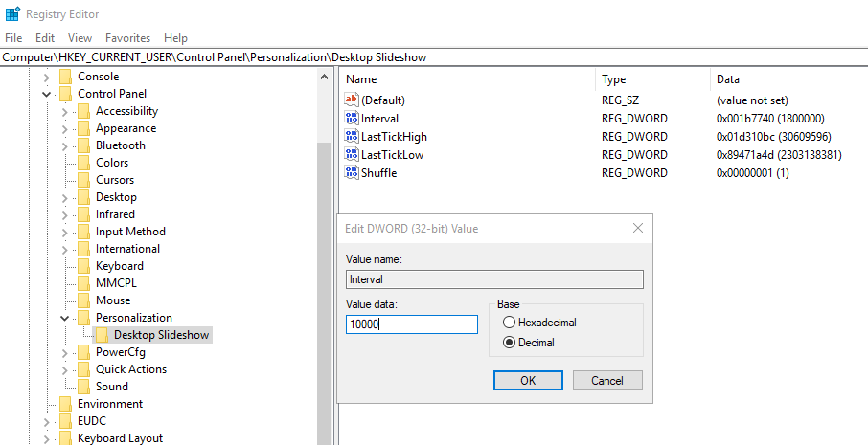Click the Registry Editor app icon

pos(12,13)
